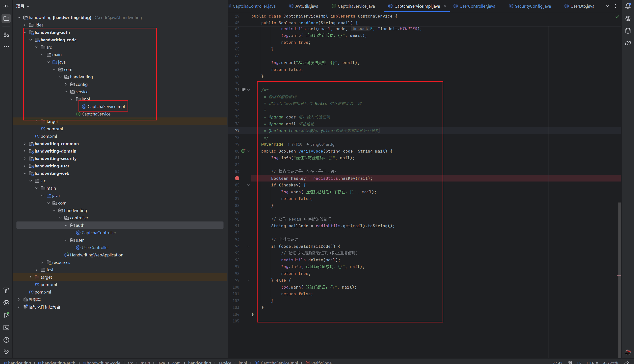
Task: Toggle the breakpoint on hasKey line
Action: (237, 178)
